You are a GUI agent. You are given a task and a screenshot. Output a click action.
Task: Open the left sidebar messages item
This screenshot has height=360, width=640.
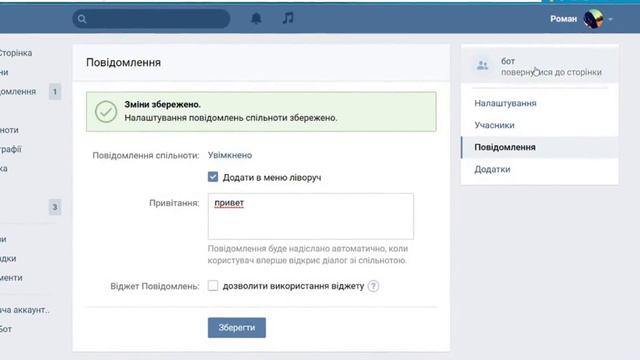click(x=18, y=92)
